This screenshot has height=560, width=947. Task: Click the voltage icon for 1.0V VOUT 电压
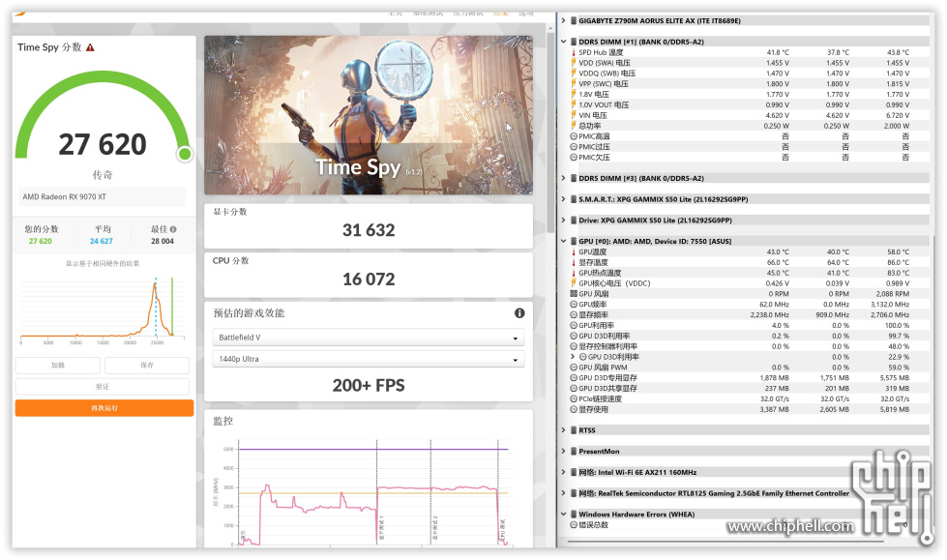tap(574, 104)
